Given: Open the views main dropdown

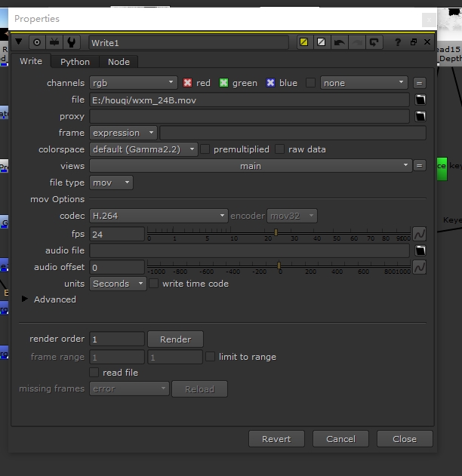Looking at the screenshot, I should pos(251,166).
